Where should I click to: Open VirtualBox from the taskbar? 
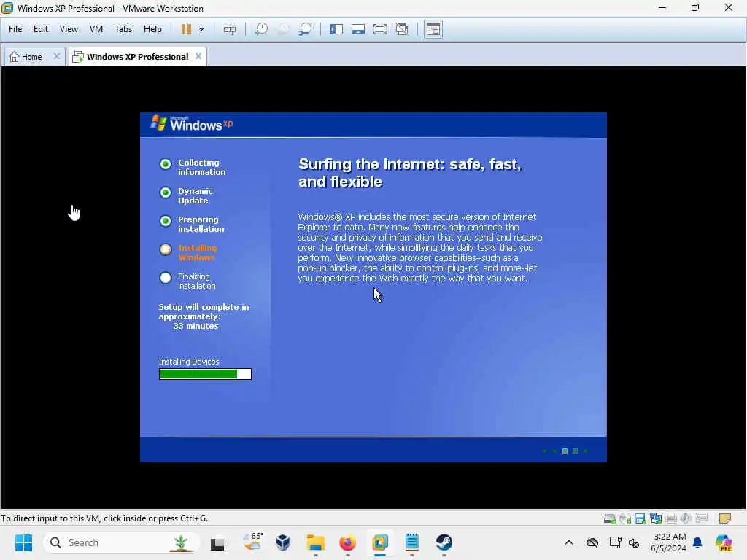coord(283,542)
